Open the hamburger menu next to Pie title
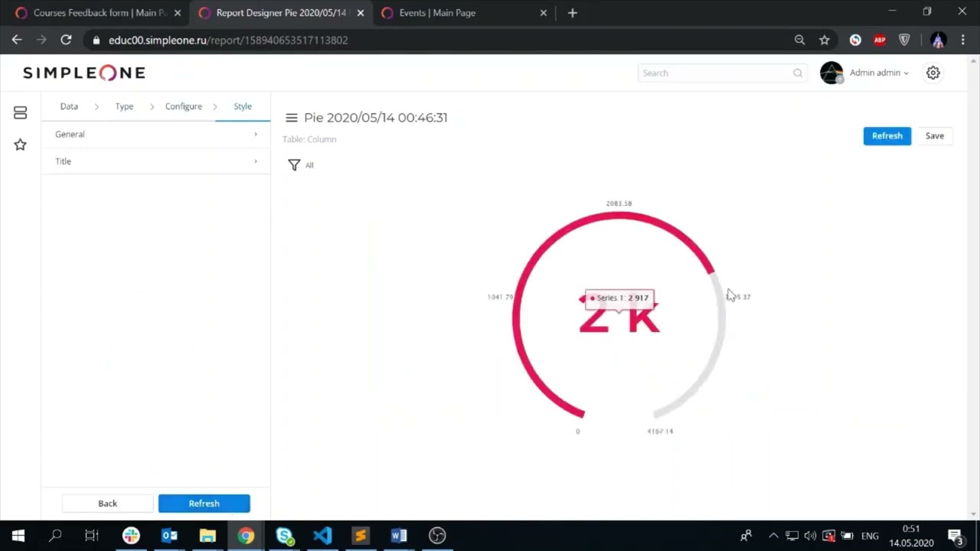980x551 pixels. (x=291, y=118)
